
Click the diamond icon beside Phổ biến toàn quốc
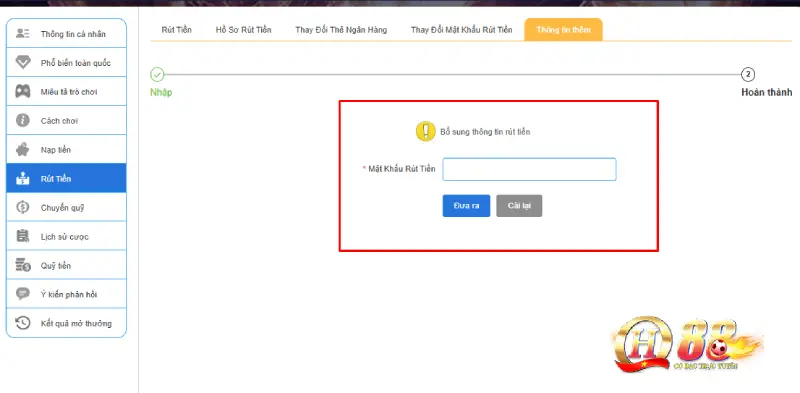tap(23, 63)
